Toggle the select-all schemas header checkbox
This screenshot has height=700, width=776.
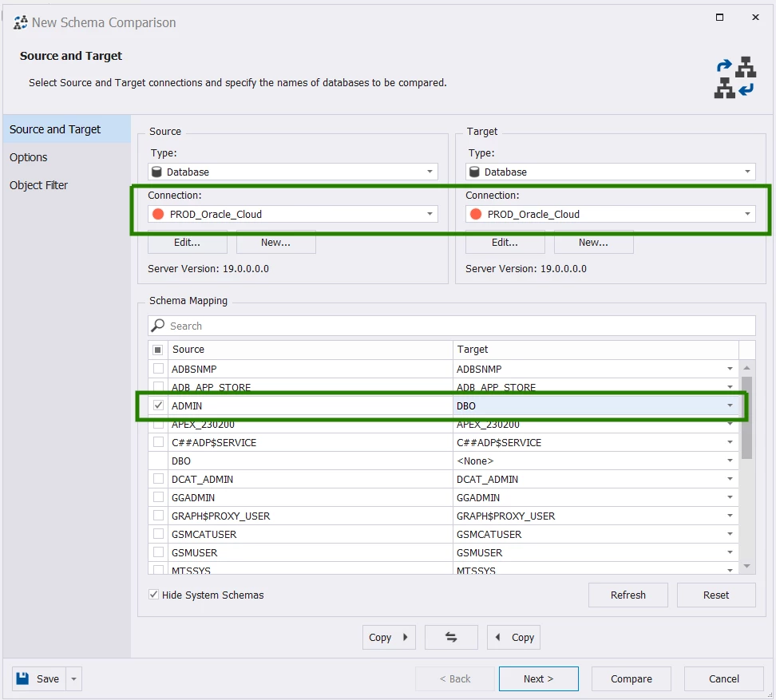point(158,350)
